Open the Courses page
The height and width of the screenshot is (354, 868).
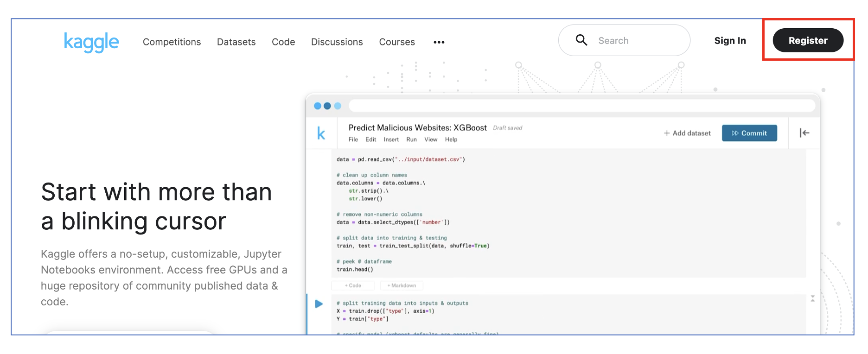[397, 42]
